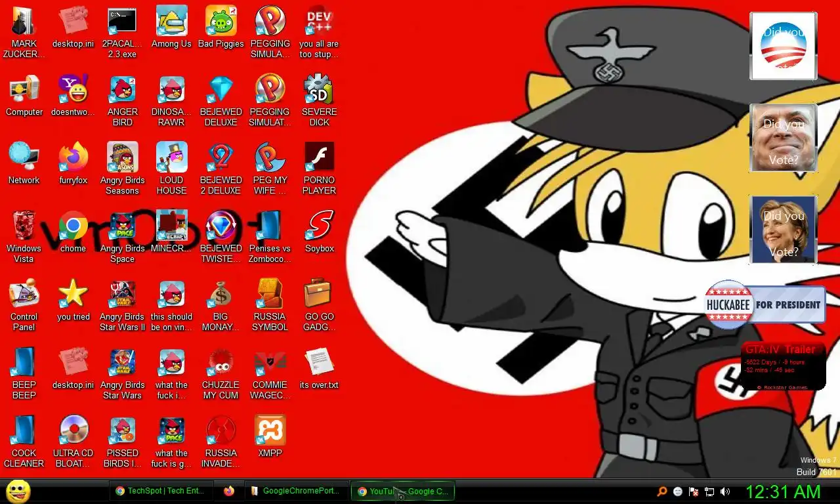Image resolution: width=840 pixels, height=504 pixels.
Task: Click the Action Center flag tray icon
Action: tap(694, 491)
